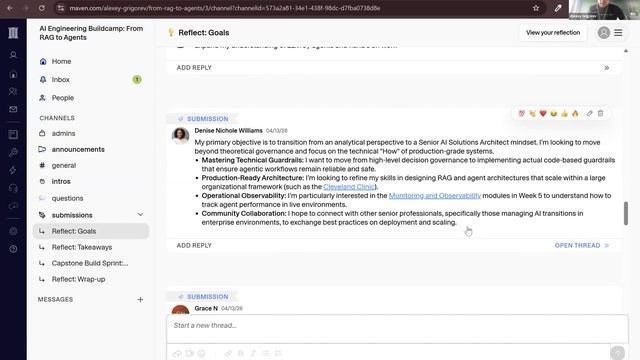Select Reflect: Wrap-up sub-channel
This screenshot has width=640, height=360.
pos(91,279)
